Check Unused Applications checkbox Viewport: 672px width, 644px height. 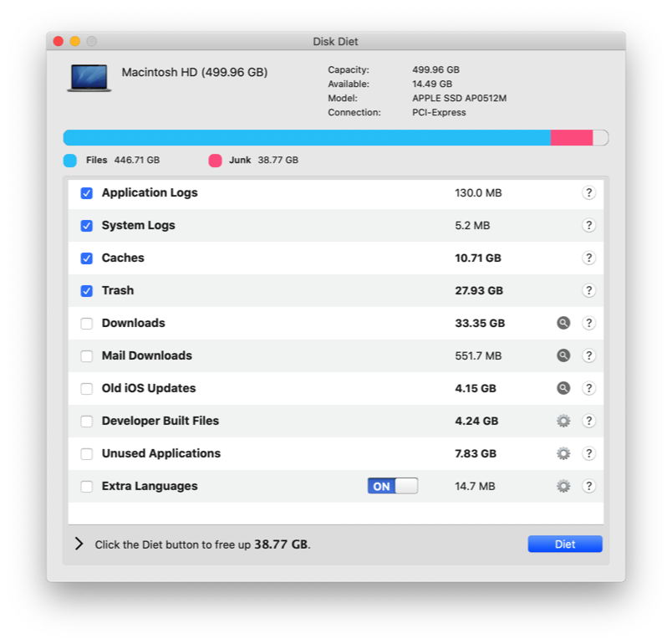pos(87,454)
